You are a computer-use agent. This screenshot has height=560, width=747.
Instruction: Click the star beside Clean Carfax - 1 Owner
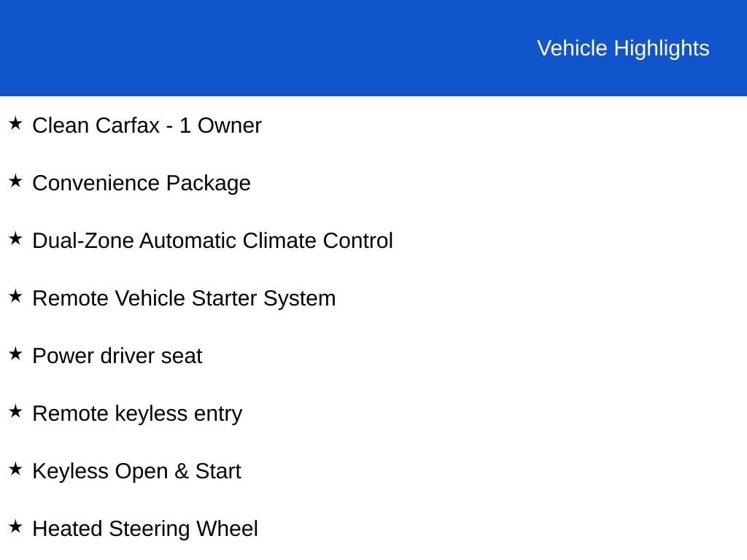[15, 123]
